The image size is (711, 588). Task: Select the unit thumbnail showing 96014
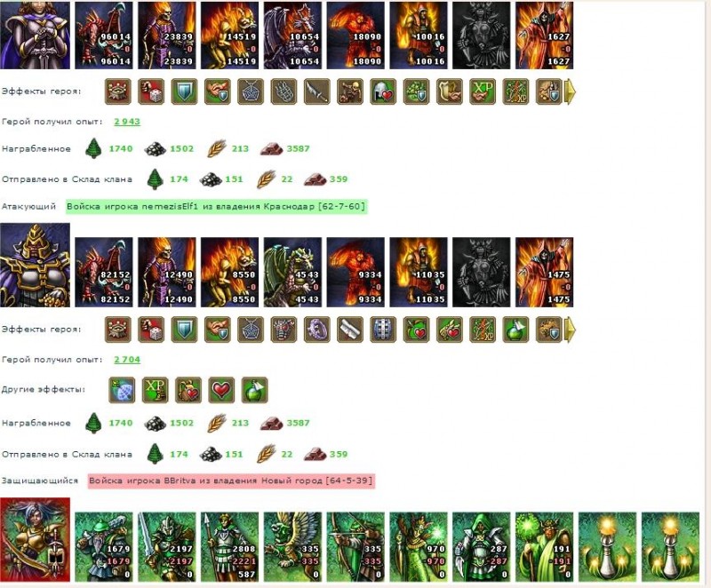(104, 36)
